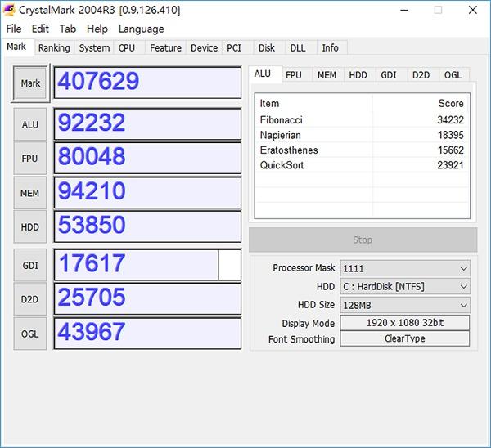Select the FPU results tab
This screenshot has width=491, height=448.
click(294, 75)
